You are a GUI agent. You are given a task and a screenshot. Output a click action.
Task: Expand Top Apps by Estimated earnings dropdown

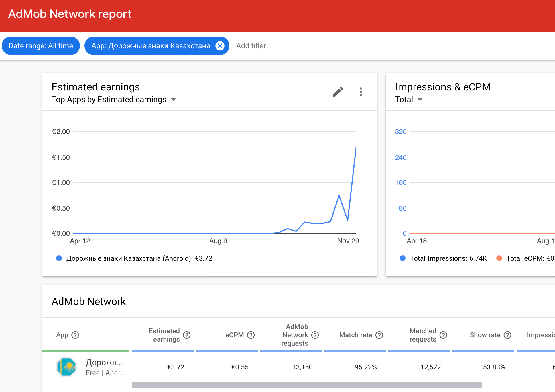[x=114, y=100]
